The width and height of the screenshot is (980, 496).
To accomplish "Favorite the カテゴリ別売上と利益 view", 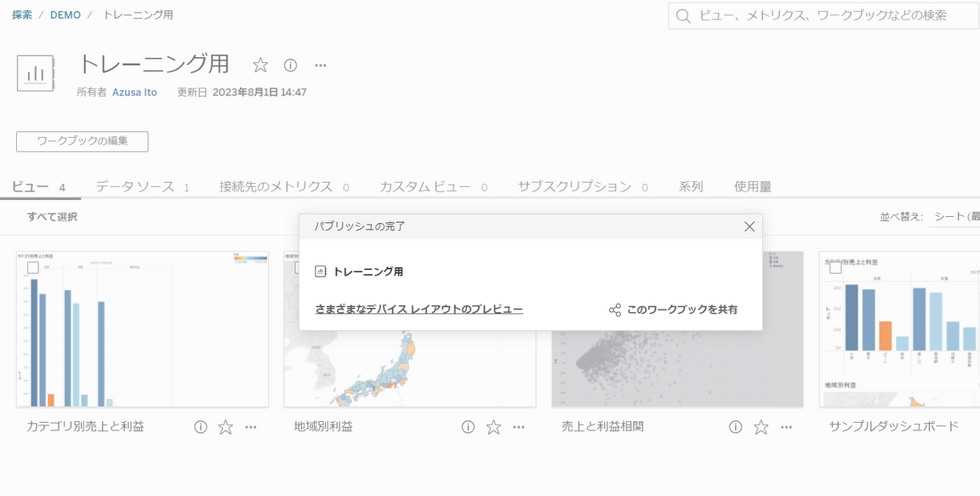I will coord(225,426).
